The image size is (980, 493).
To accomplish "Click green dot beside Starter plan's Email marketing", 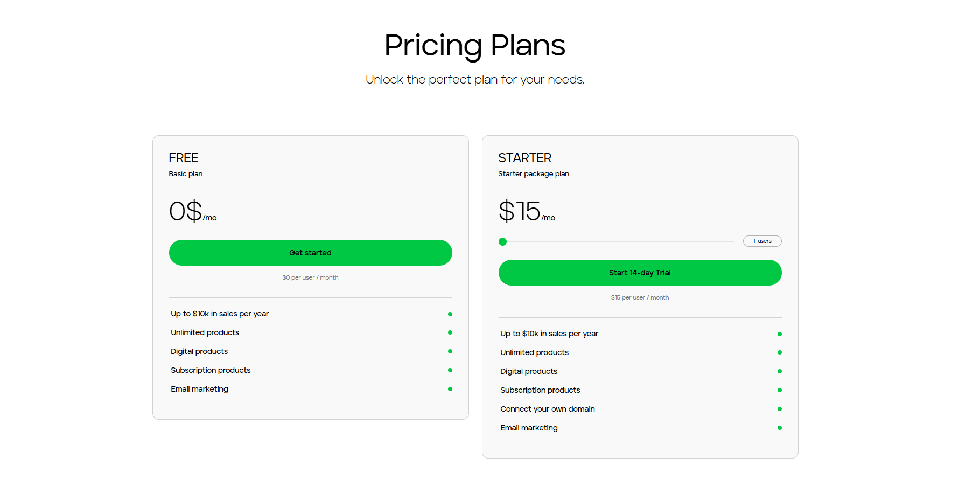I will [x=780, y=428].
